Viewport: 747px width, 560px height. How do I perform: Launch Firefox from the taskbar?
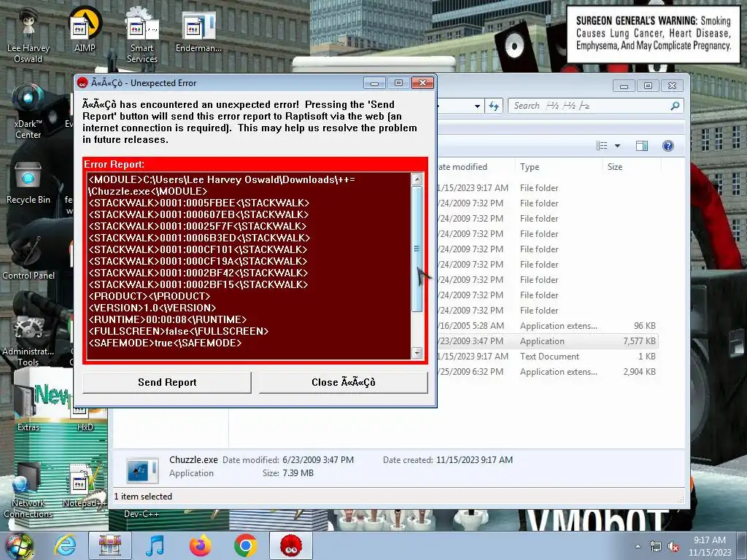click(x=201, y=545)
